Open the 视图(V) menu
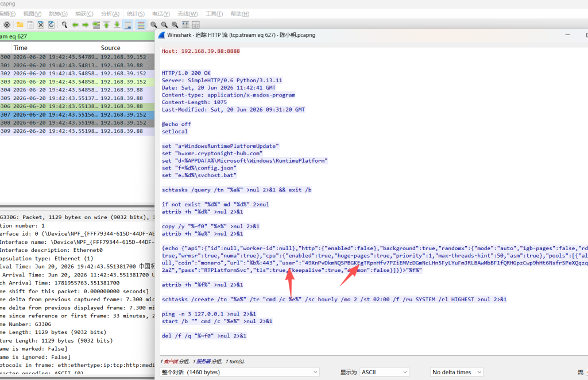This screenshot has height=380, width=588. (x=32, y=14)
